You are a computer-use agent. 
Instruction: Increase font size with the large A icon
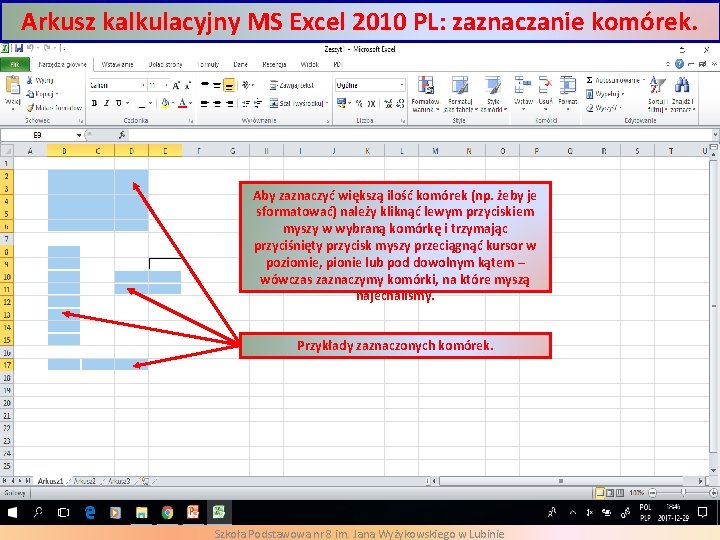click(x=176, y=85)
